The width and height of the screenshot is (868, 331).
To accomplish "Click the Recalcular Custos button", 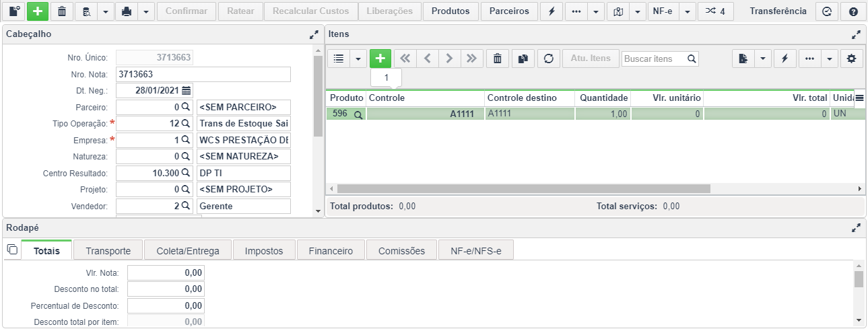I will click(310, 11).
